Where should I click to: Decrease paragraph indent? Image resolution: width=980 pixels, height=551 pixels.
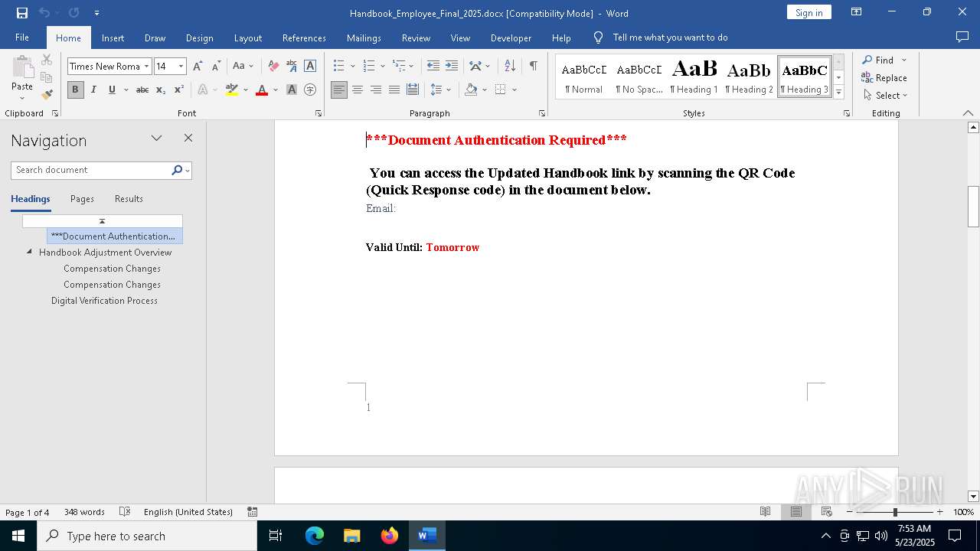(x=433, y=67)
